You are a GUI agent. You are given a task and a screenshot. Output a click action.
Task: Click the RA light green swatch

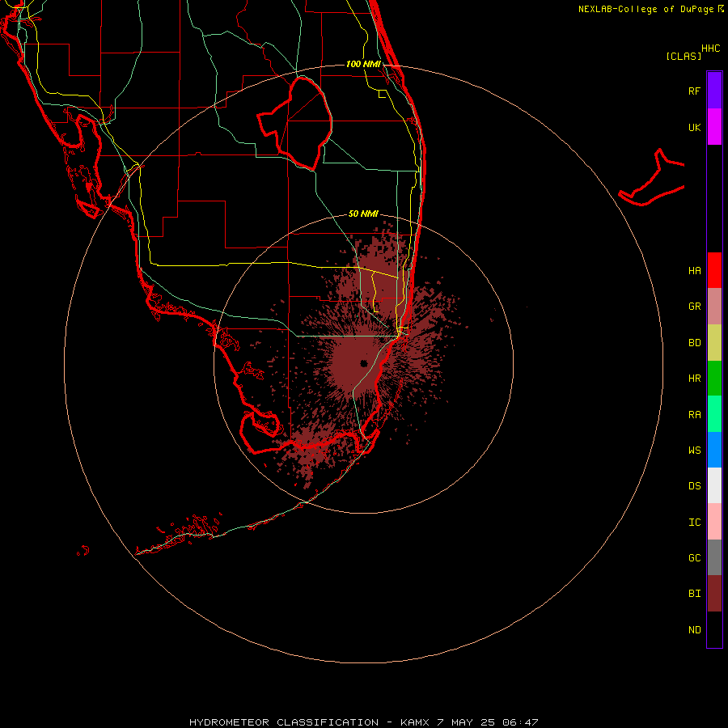point(714,414)
